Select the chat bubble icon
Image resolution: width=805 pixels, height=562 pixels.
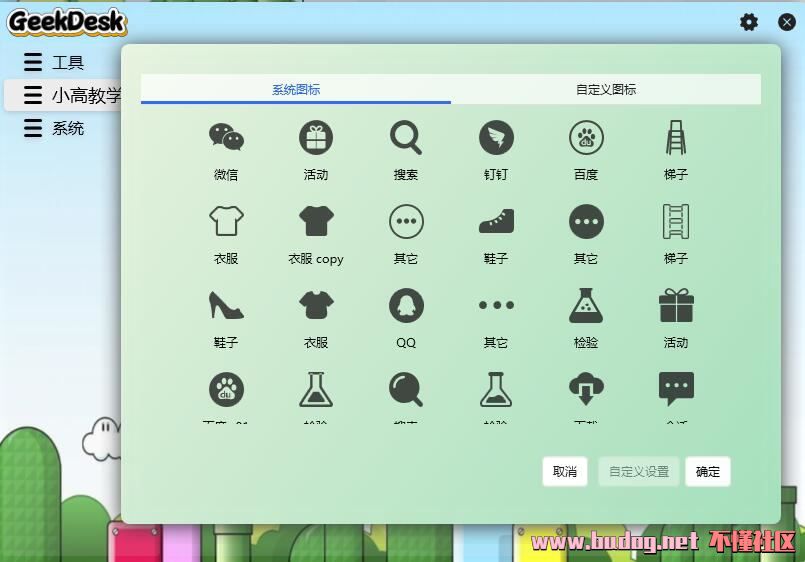tap(676, 389)
